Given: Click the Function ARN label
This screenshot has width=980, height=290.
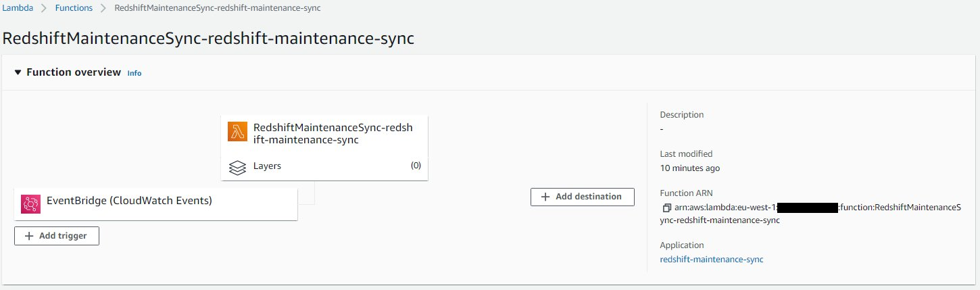Looking at the screenshot, I should click(686, 193).
